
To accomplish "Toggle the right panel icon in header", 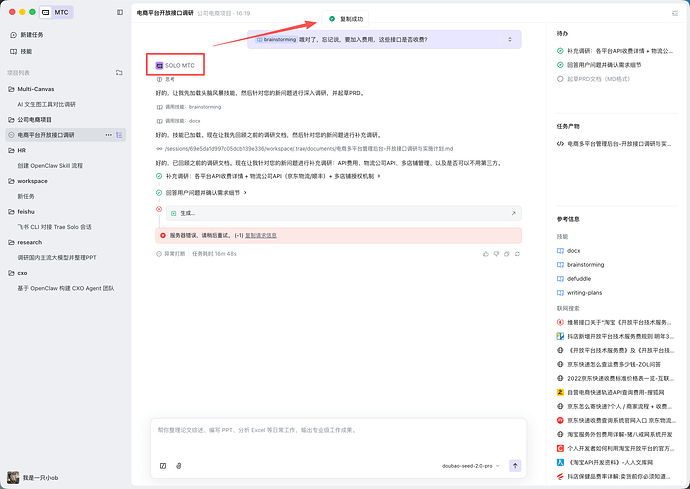I will coord(675,13).
